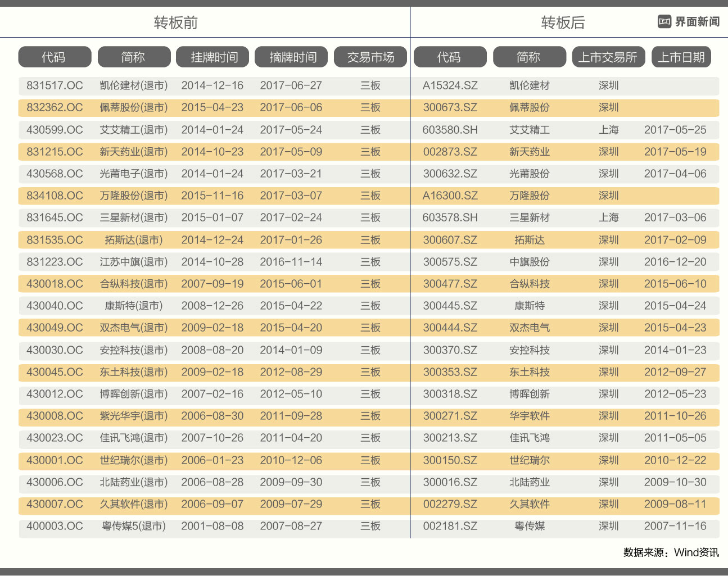This screenshot has width=728, height=576.
Task: Click code 430018.OC
Action: point(55,284)
